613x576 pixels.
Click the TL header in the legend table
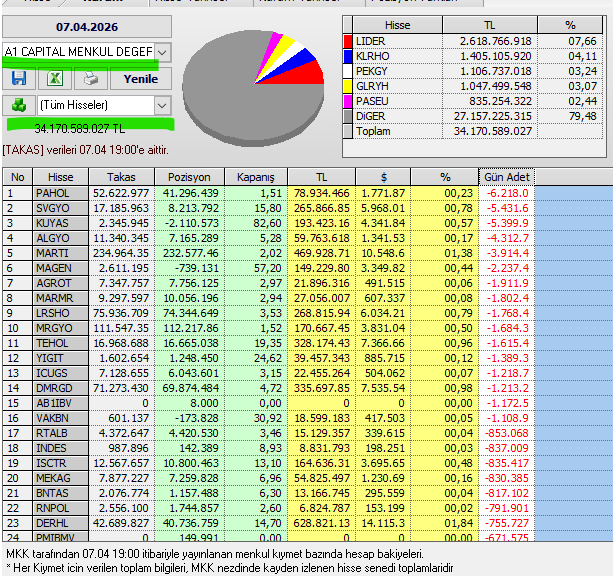[490, 25]
